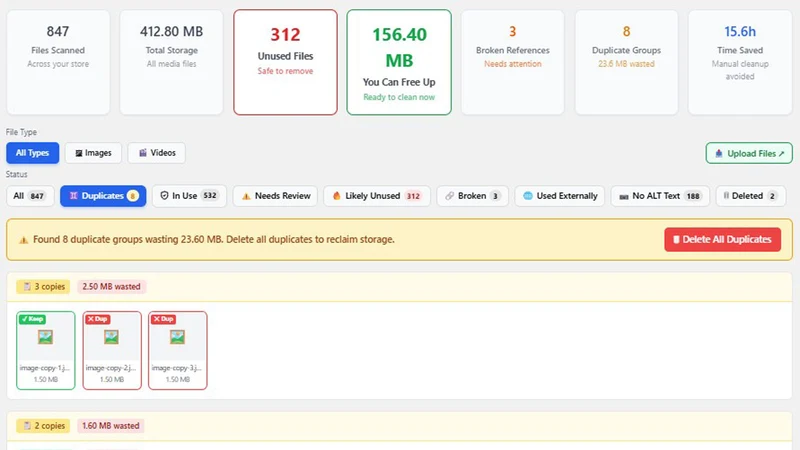Show files with Likely Unused status
Image resolution: width=800 pixels, height=450 pixels.
(377, 196)
